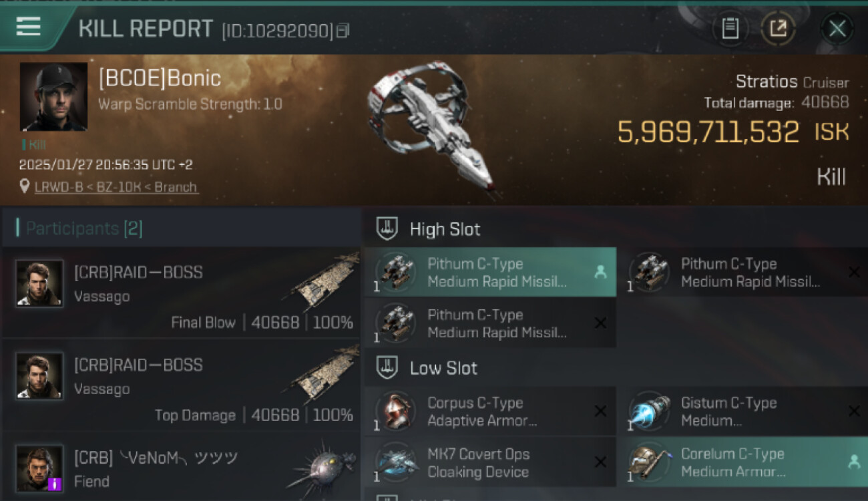Open the RAID-BOSS Final Blow entry
This screenshot has width=868, height=501.
click(180, 292)
